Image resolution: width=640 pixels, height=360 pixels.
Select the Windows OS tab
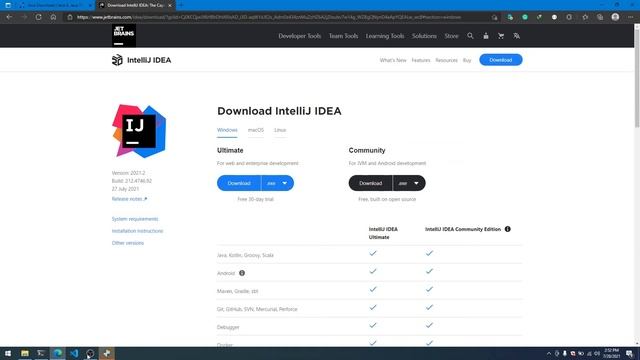pos(227,130)
